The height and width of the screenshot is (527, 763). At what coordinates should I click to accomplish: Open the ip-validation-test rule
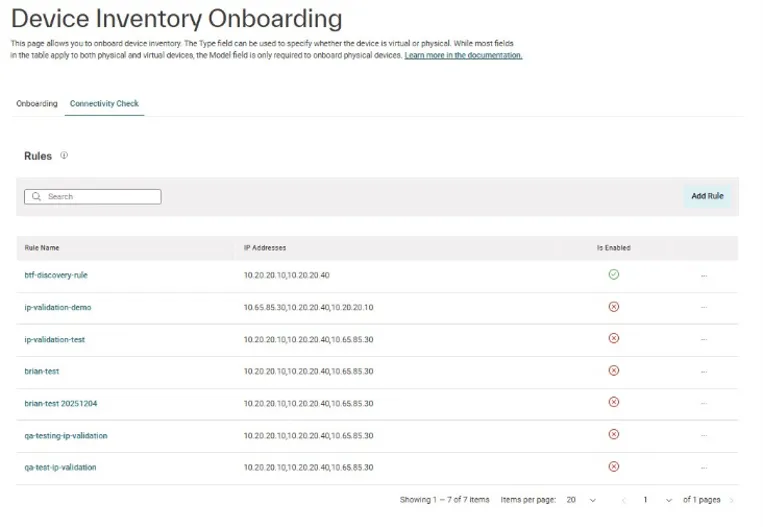click(54, 339)
